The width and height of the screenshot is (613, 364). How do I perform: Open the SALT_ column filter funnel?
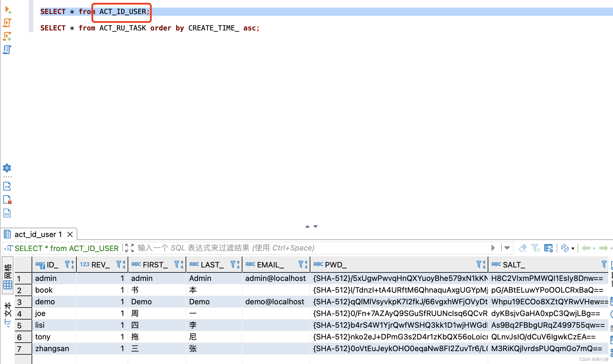point(604,265)
